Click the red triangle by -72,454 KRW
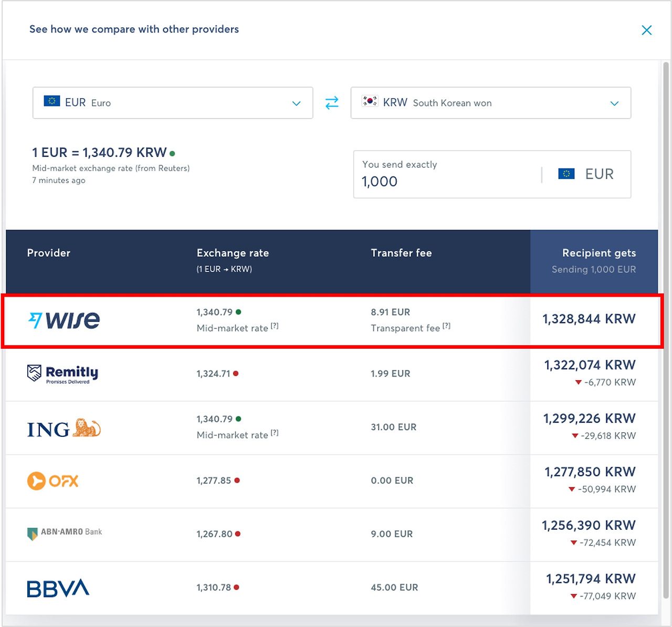672x627 pixels. pos(574,543)
